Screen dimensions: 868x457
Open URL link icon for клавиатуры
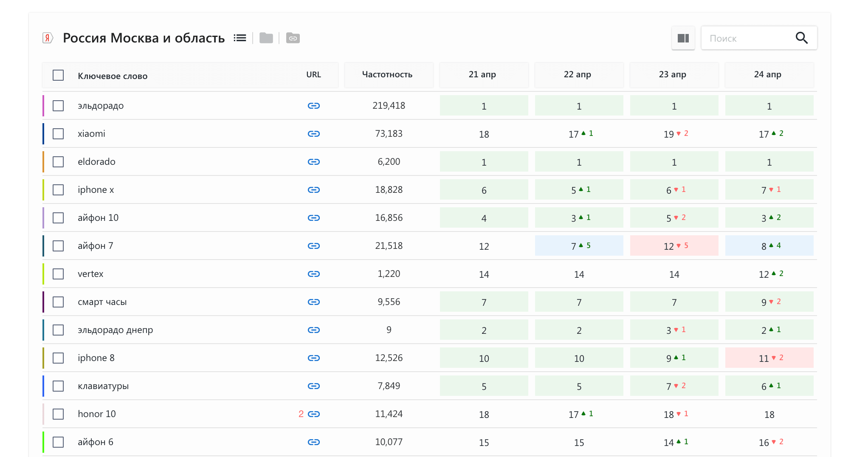point(314,386)
